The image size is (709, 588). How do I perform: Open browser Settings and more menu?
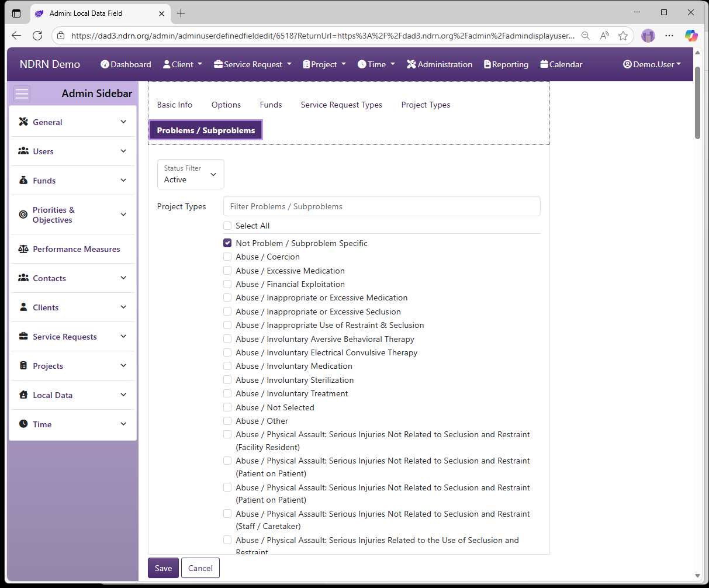pyautogui.click(x=669, y=36)
